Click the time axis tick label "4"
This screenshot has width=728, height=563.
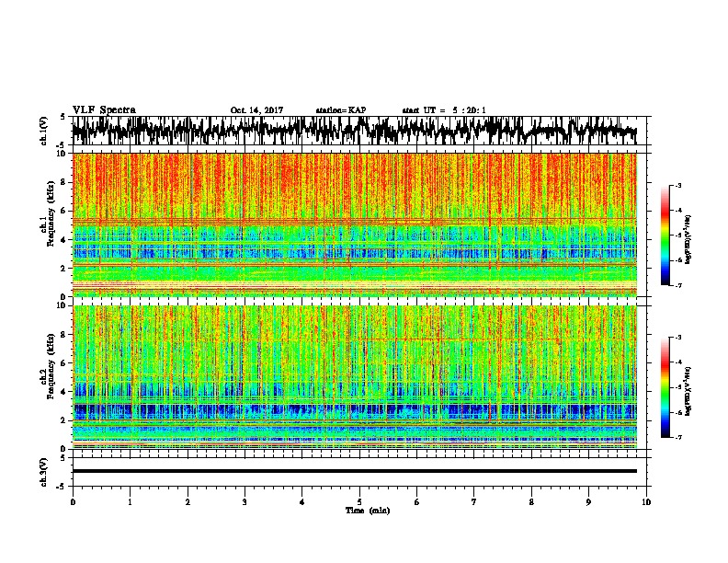tap(302, 501)
